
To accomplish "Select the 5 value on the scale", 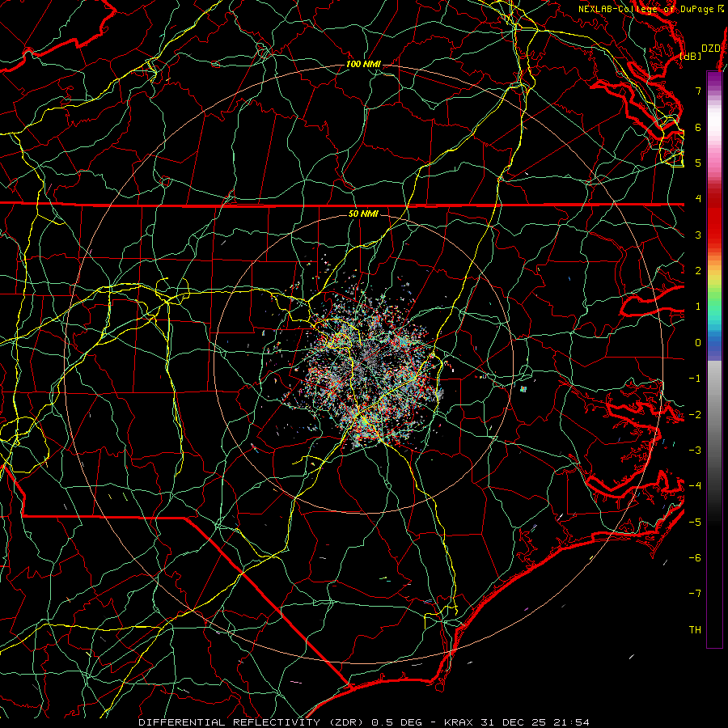I will point(698,163).
